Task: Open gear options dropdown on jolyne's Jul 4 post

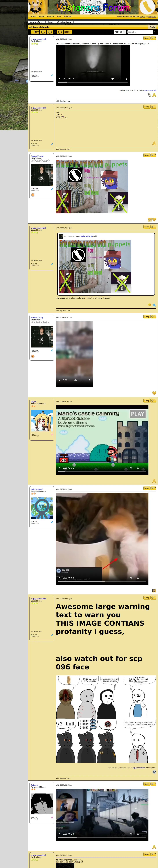Action: [x=153, y=401]
